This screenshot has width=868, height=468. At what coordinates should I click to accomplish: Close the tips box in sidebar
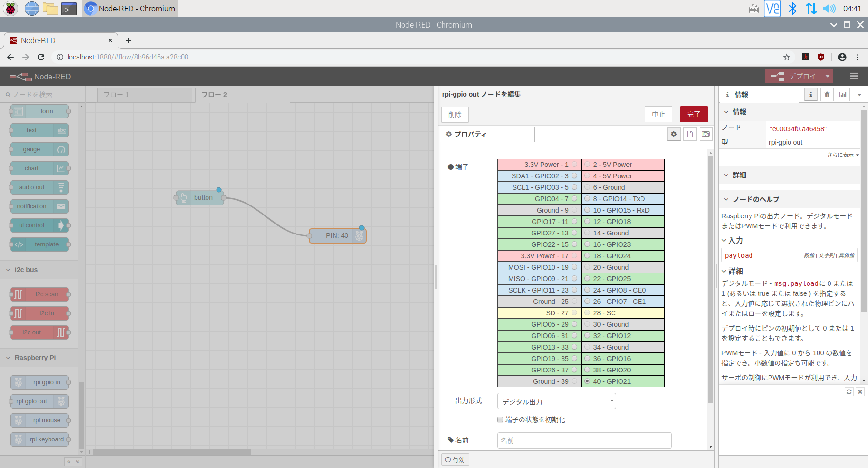tap(860, 392)
